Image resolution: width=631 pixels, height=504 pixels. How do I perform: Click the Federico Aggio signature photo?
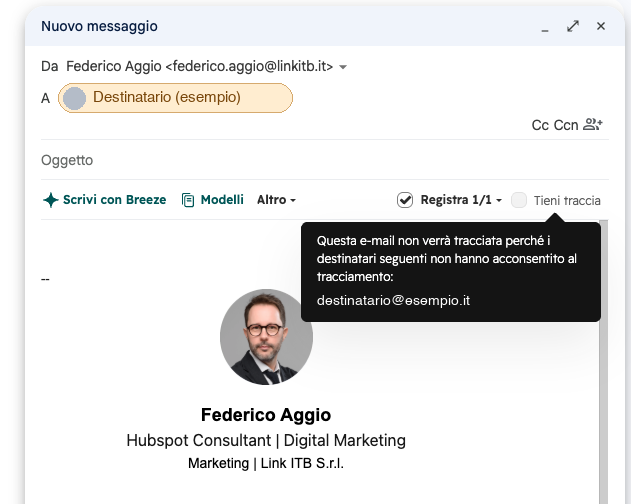pyautogui.click(x=266, y=337)
